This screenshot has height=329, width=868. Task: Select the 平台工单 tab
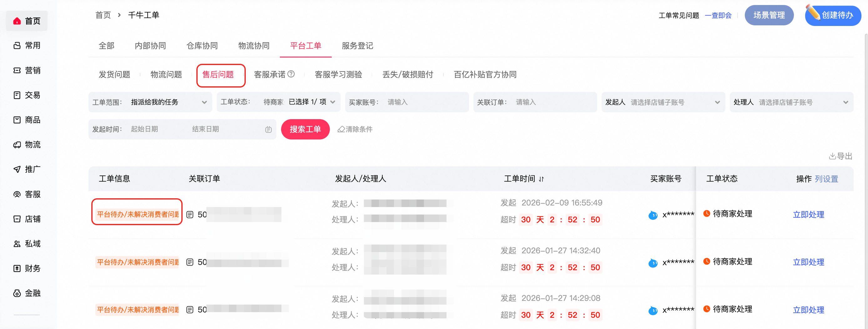(305, 46)
